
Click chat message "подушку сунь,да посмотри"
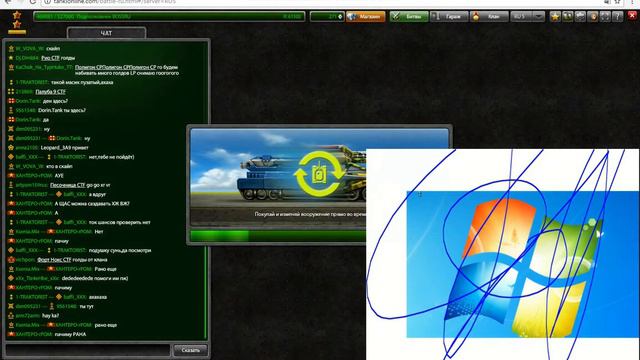(120, 250)
